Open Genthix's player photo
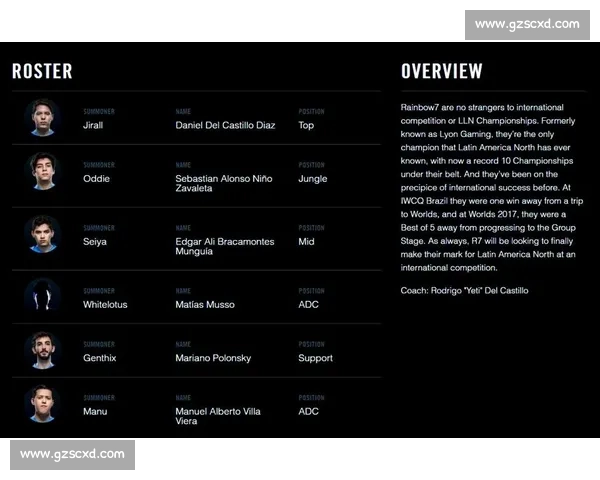The image size is (600, 480). tap(42, 350)
